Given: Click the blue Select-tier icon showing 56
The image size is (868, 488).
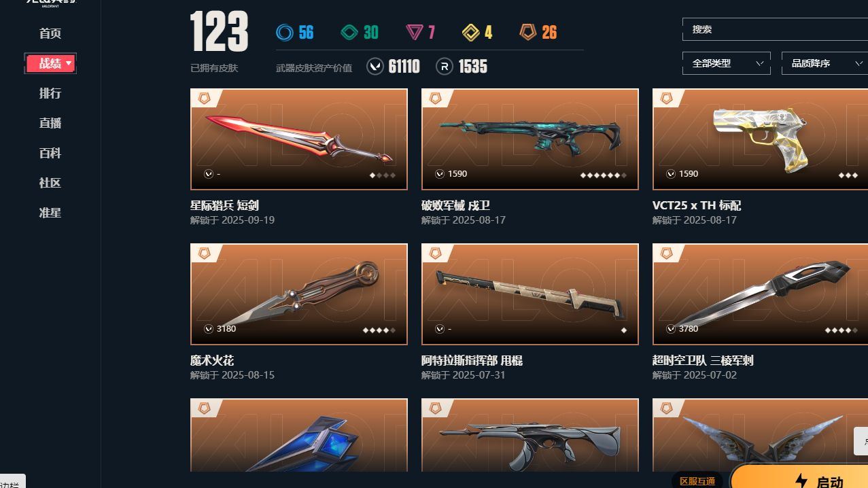Looking at the screenshot, I should point(285,32).
